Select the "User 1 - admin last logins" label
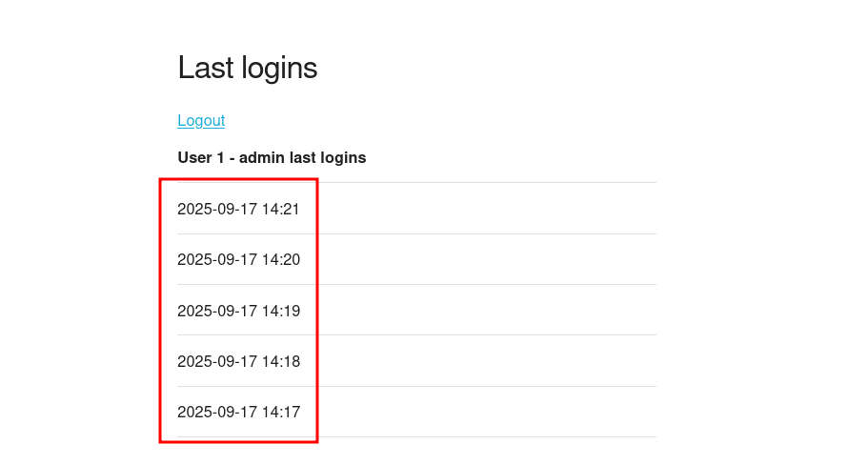The height and width of the screenshot is (465, 868). (272, 157)
